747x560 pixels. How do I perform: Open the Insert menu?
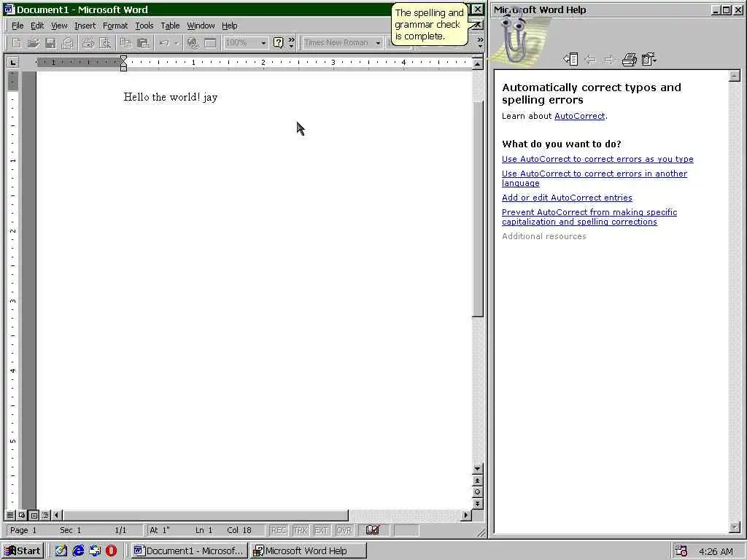pyautogui.click(x=85, y=26)
